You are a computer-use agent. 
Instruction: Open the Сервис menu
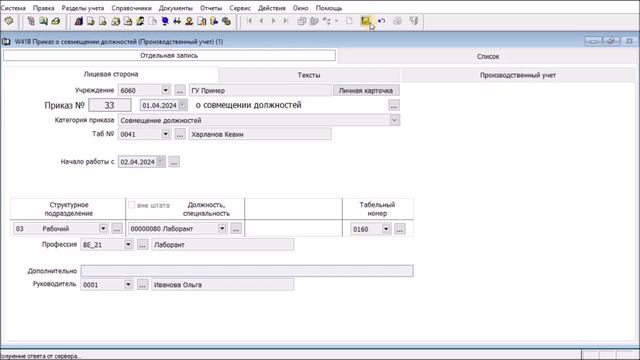pos(240,8)
